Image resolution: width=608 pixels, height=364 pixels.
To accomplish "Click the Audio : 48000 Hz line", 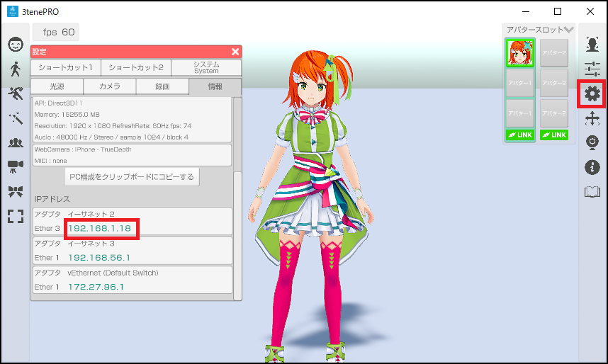I will (111, 137).
